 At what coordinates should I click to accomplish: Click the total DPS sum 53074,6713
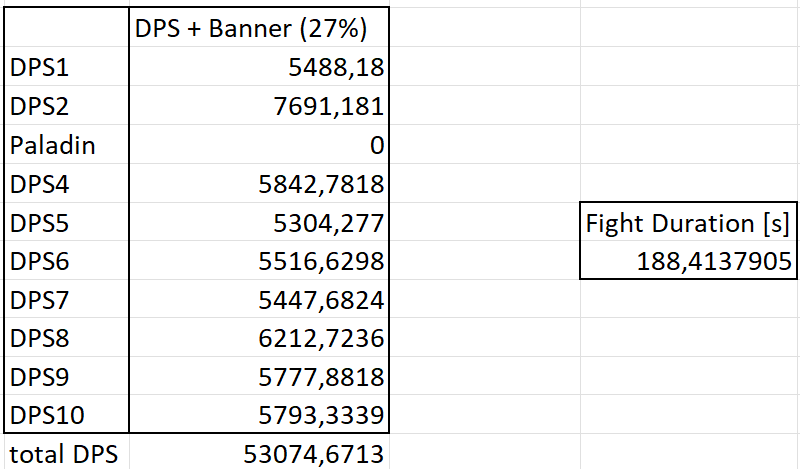[258, 453]
